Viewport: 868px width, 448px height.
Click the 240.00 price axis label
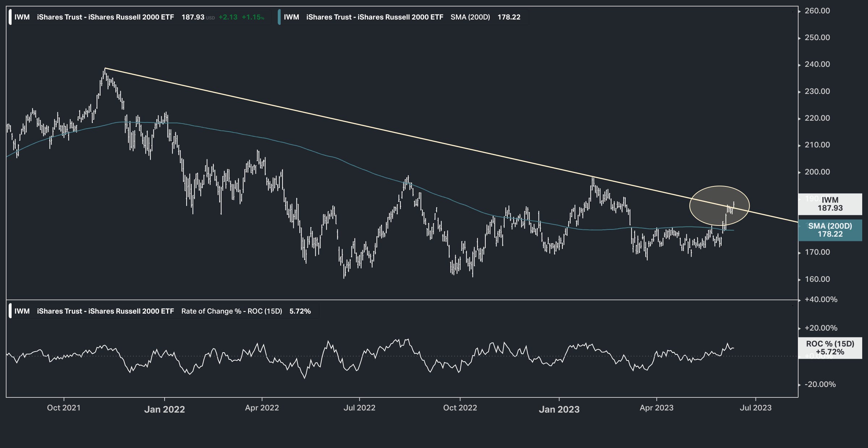817,64
